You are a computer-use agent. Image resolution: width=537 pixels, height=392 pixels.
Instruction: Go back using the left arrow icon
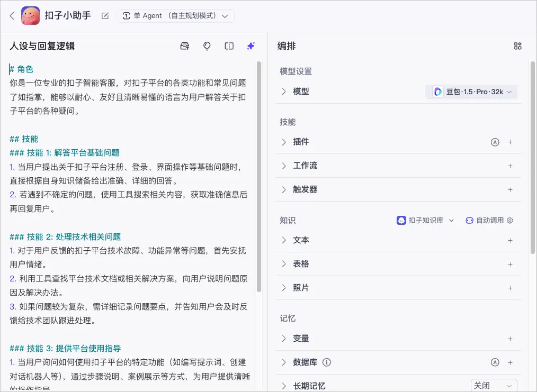tap(12, 16)
